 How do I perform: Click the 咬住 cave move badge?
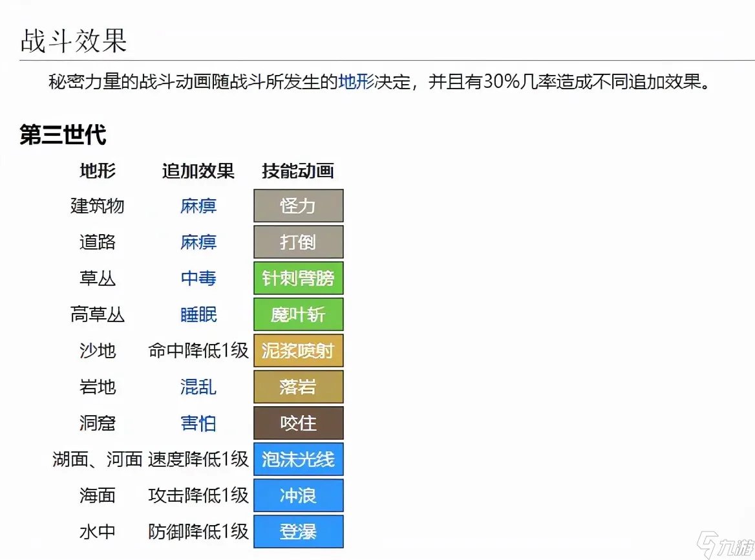coord(298,423)
